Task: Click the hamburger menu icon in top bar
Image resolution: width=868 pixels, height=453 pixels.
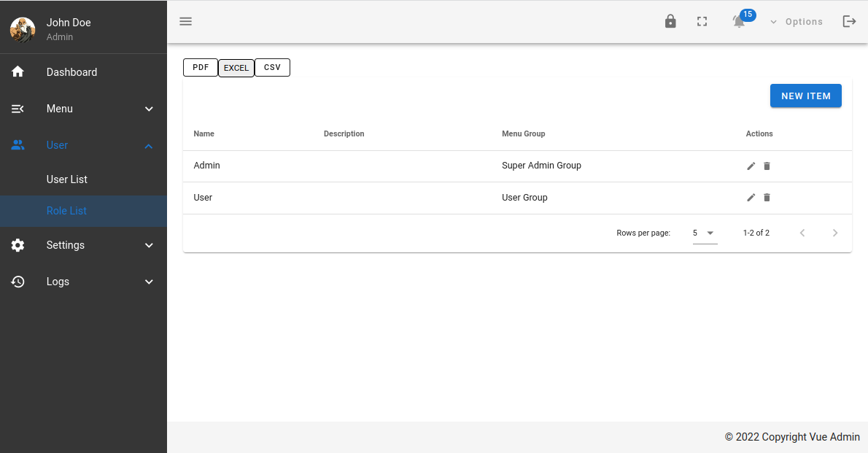Action: point(186,22)
